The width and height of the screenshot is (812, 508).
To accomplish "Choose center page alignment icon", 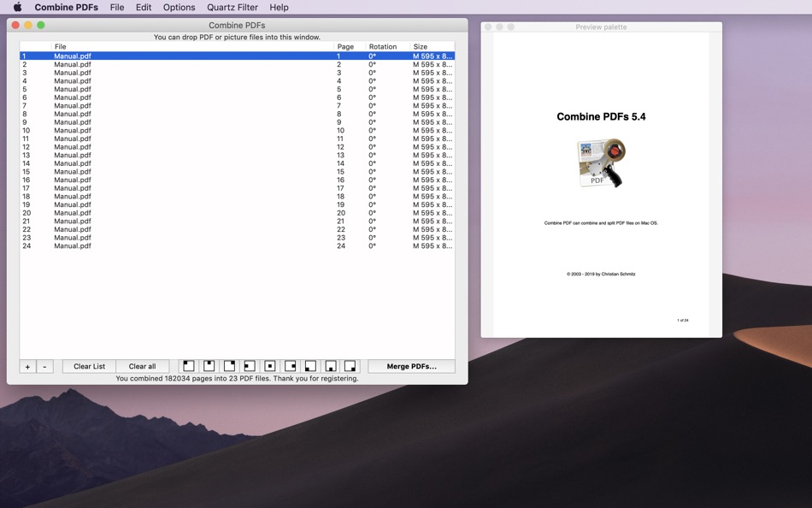I will [x=270, y=366].
